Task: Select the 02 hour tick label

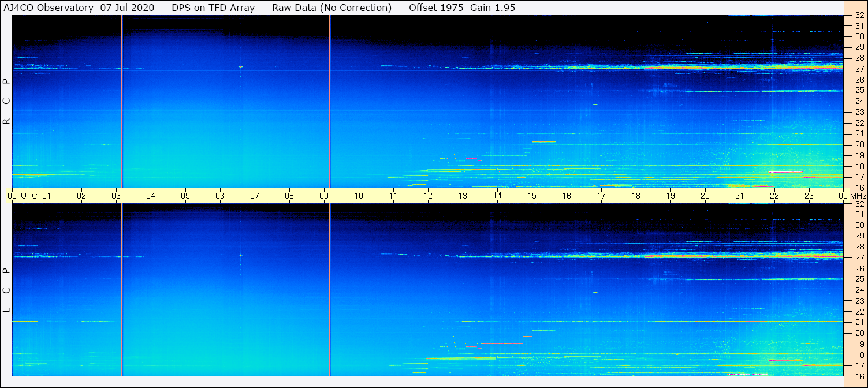Action: click(81, 196)
